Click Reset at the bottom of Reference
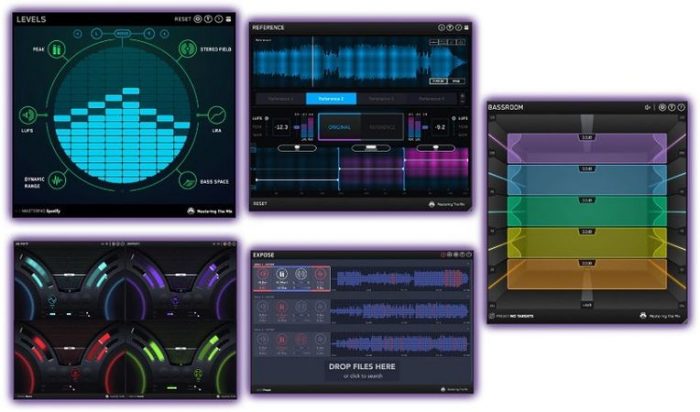700x412 pixels. (x=261, y=204)
